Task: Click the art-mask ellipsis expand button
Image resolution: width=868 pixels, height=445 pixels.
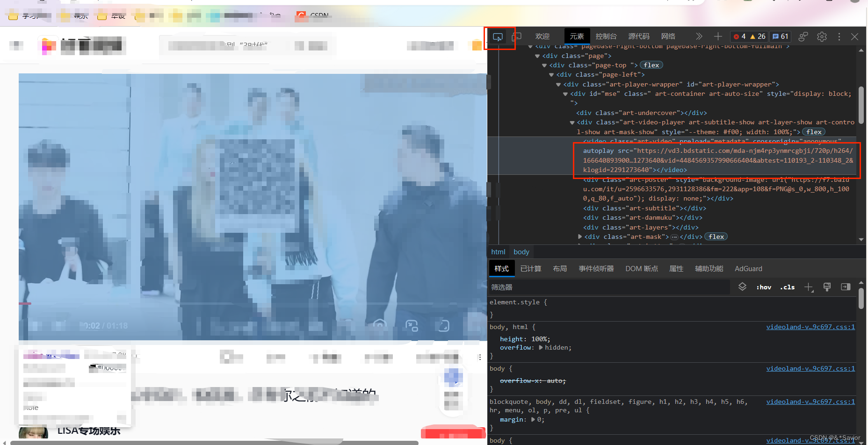Action: (x=674, y=237)
